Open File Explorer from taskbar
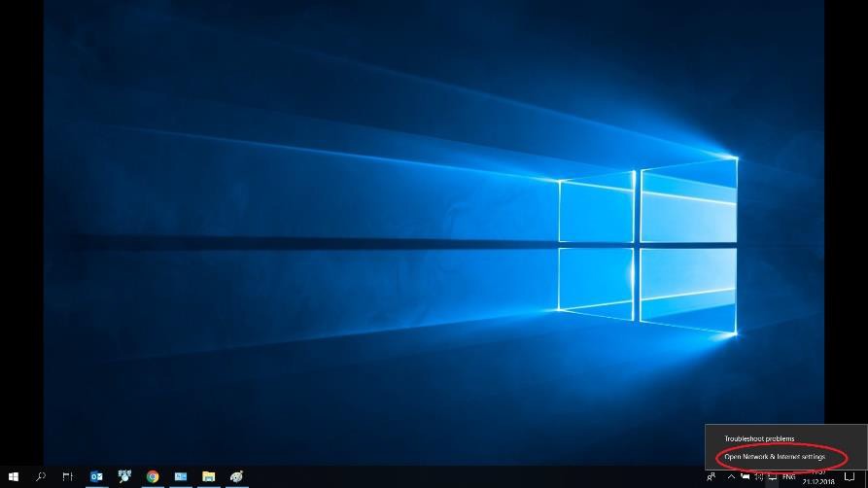 (x=208, y=476)
